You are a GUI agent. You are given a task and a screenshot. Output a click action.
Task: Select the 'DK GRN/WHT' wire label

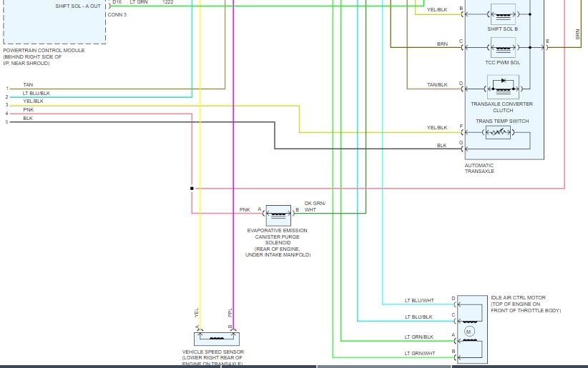[x=315, y=207]
